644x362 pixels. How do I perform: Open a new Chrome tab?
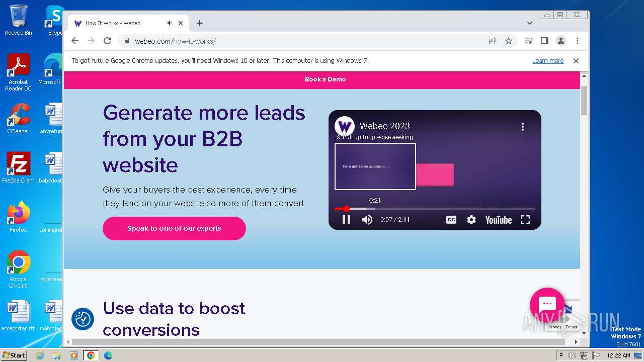(x=200, y=23)
